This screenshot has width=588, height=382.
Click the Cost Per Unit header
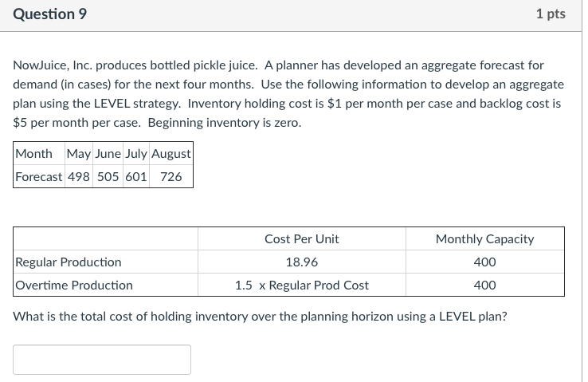coord(302,238)
